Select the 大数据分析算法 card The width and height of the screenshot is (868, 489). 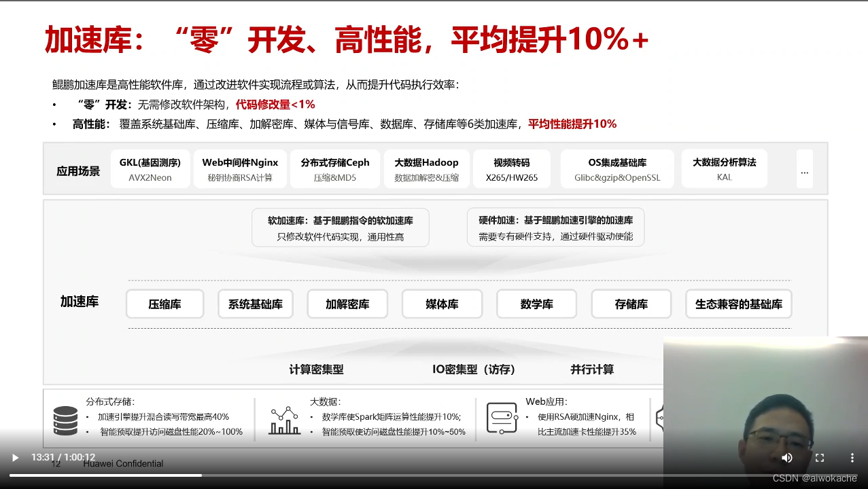(x=725, y=169)
